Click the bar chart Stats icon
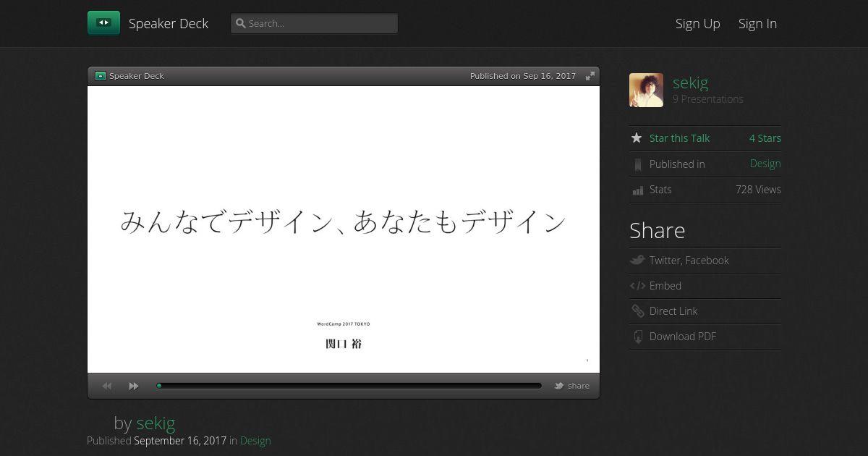This screenshot has height=456, width=868. point(637,190)
